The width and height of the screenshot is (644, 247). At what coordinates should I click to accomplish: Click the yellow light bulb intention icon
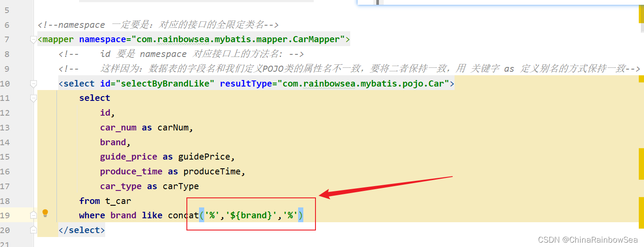tap(45, 213)
